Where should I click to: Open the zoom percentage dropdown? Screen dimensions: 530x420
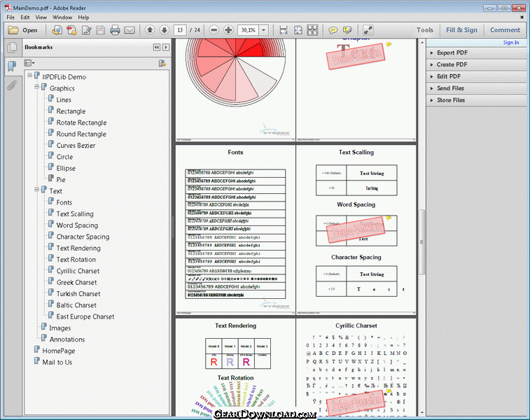264,30
